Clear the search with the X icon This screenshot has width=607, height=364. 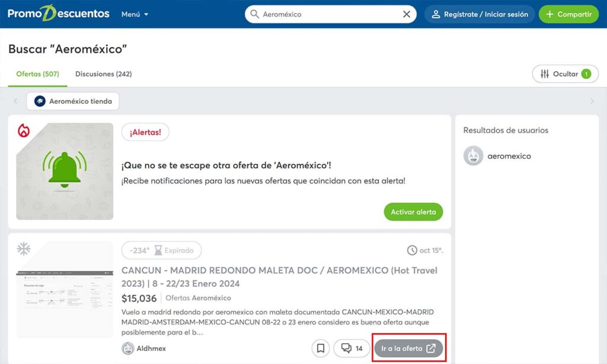tap(407, 14)
